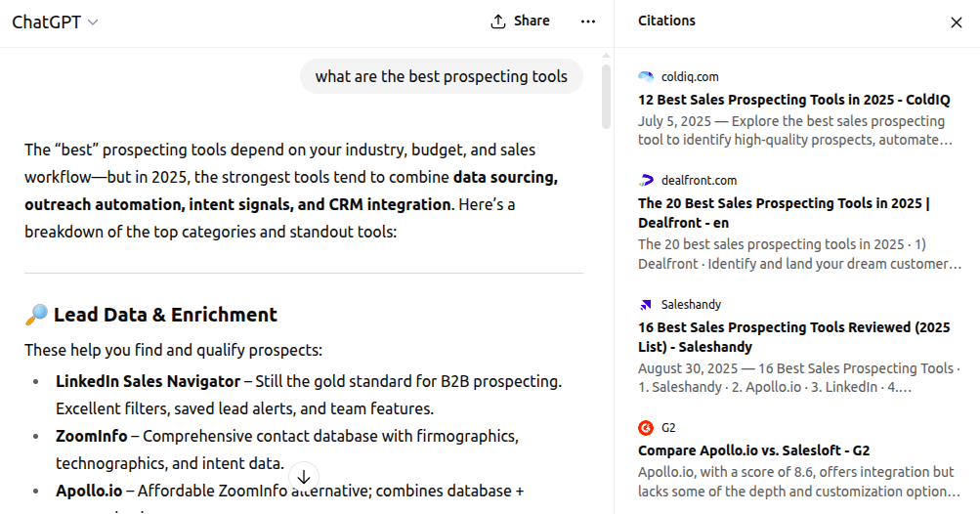Click the chat vertical scrollbar thumb
Viewport: 980px width, 514px height.
coord(606,97)
